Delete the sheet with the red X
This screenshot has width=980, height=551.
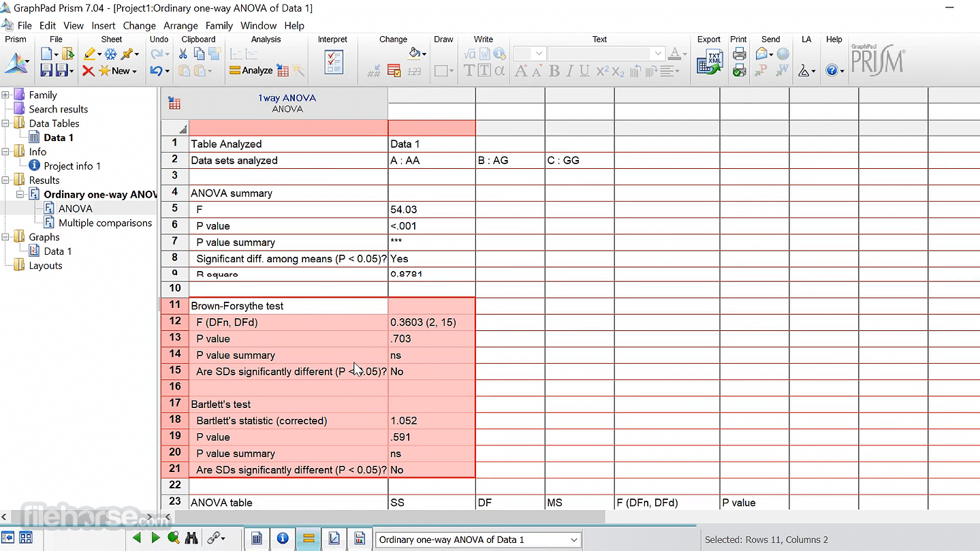88,70
